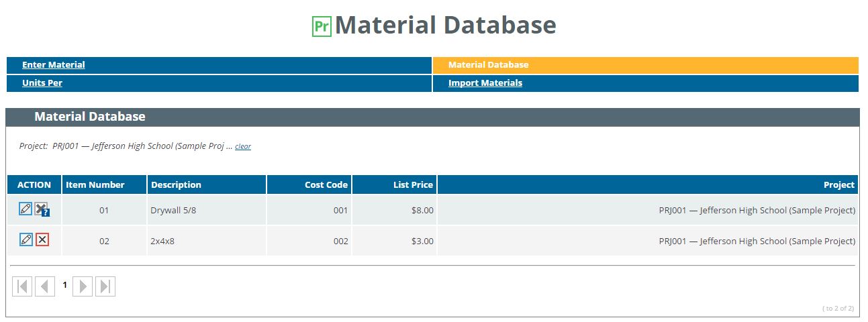Screen dimensions: 868x322
Task: Jump to last page of results
Action: tap(105, 286)
